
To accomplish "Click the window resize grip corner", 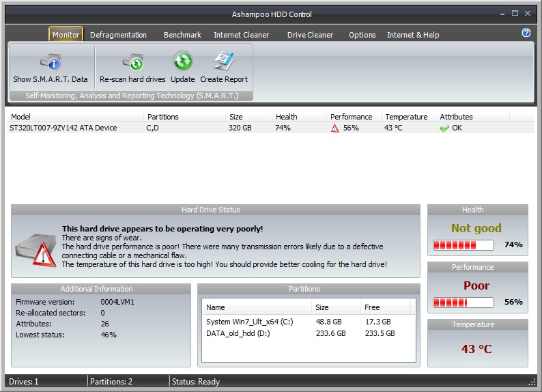I will click(x=532, y=382).
